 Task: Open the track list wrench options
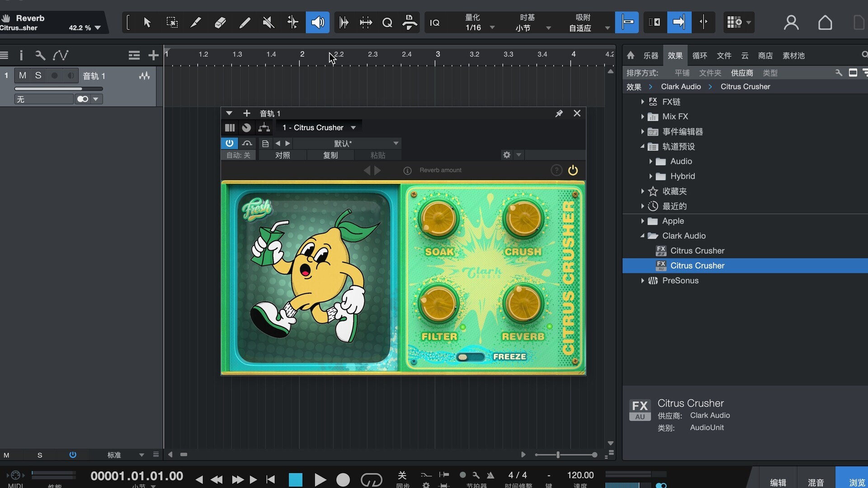pyautogui.click(x=40, y=56)
